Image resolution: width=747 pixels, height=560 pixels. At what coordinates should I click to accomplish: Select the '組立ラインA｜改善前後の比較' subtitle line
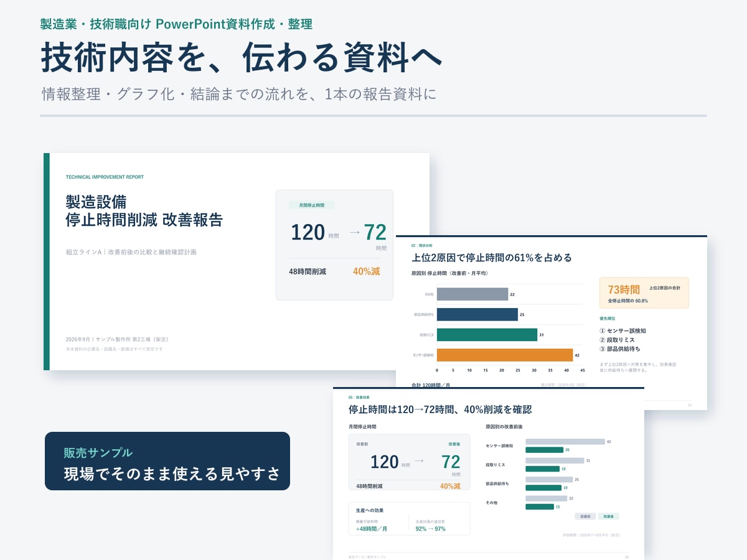[131, 252]
